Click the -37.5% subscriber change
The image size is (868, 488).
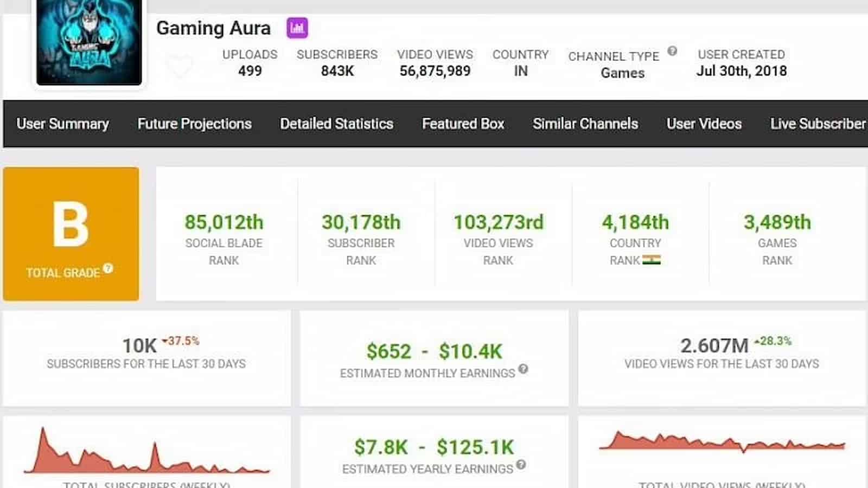click(x=181, y=341)
